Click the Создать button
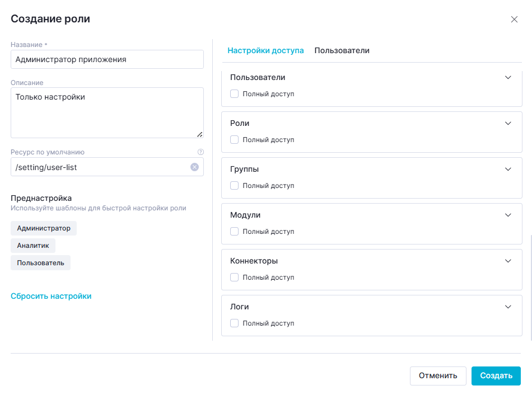This screenshot has width=532, height=395. (496, 376)
